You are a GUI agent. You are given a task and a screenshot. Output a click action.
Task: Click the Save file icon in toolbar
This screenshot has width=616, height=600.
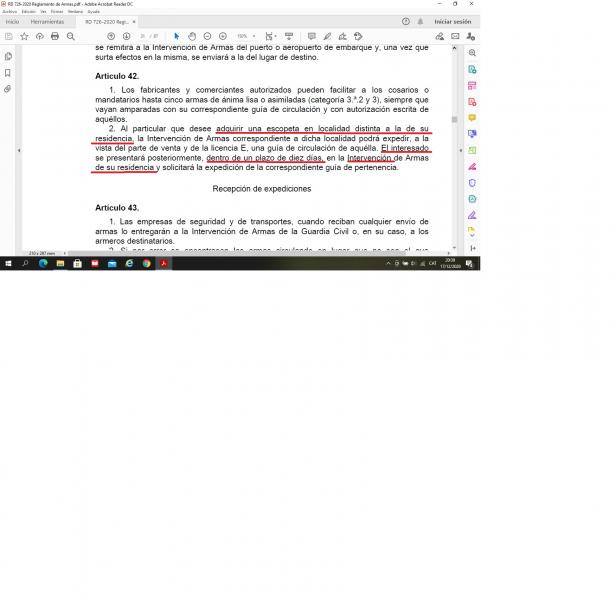click(9, 36)
